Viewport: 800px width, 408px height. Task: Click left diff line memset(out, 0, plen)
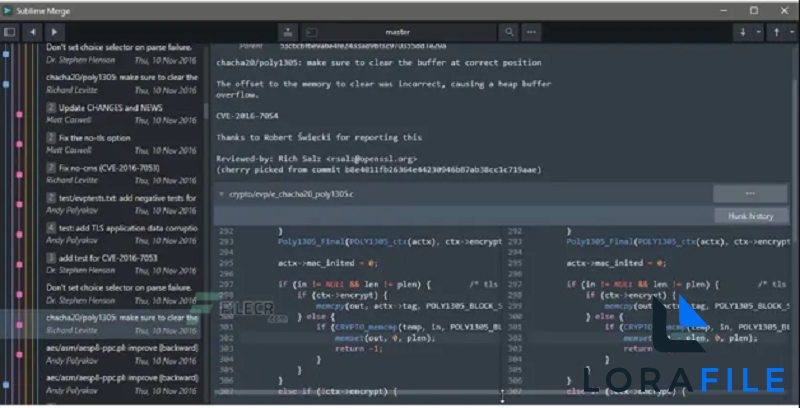tap(385, 338)
